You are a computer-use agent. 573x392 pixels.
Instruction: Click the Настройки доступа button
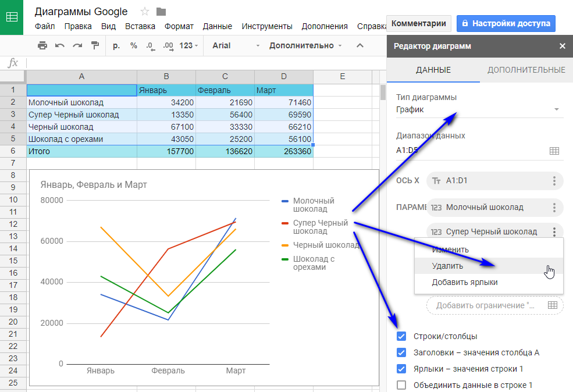[x=506, y=23]
